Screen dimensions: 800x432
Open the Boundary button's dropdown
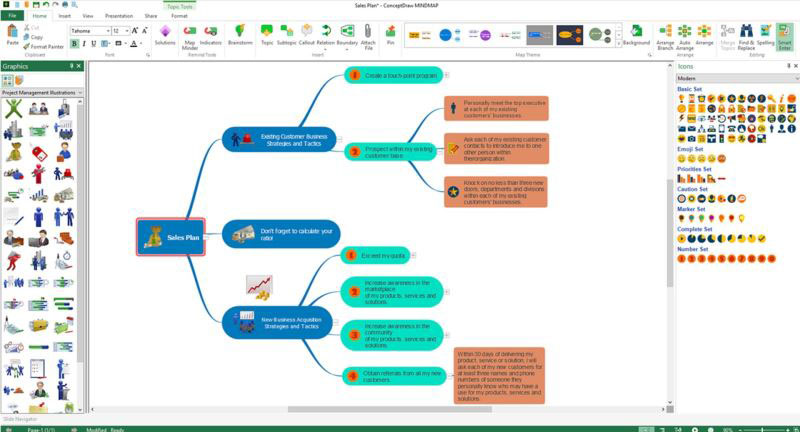347,49
